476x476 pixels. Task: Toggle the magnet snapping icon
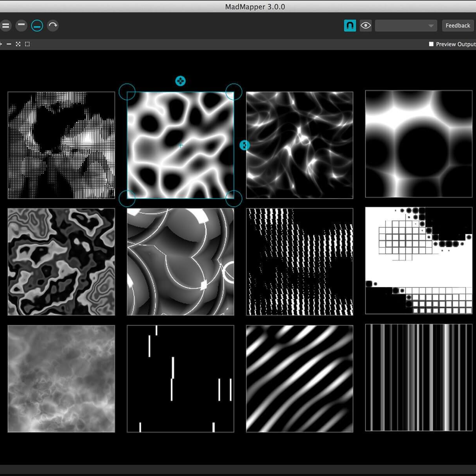coord(350,26)
